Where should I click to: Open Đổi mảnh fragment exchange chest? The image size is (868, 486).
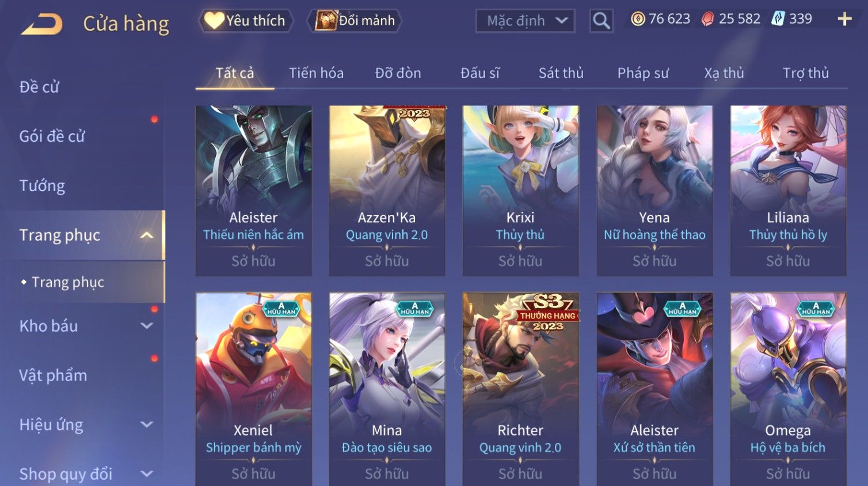click(355, 21)
